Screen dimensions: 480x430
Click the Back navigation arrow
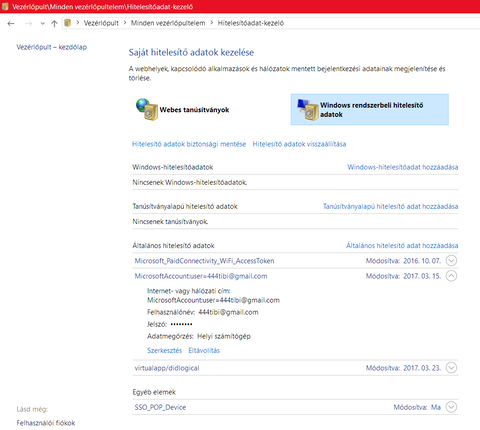pyautogui.click(x=11, y=23)
